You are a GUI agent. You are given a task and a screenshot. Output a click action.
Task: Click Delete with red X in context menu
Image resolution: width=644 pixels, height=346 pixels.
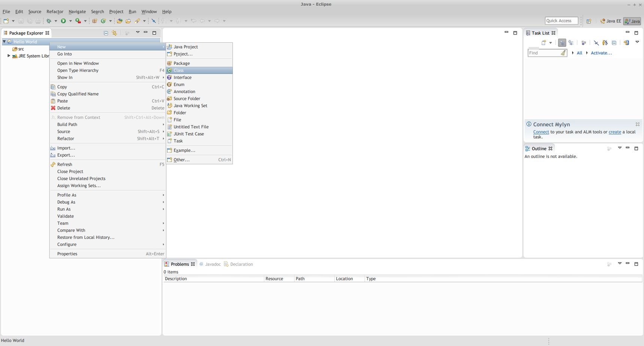107,108
